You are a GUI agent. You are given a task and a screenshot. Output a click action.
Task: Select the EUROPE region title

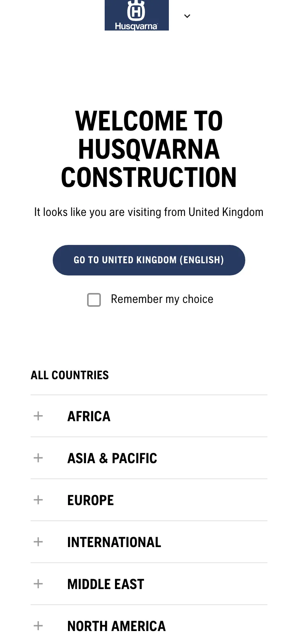pos(91,500)
